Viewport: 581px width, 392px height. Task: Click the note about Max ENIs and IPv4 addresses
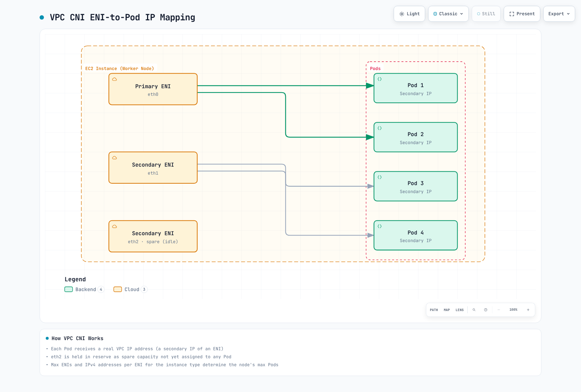click(x=164, y=365)
